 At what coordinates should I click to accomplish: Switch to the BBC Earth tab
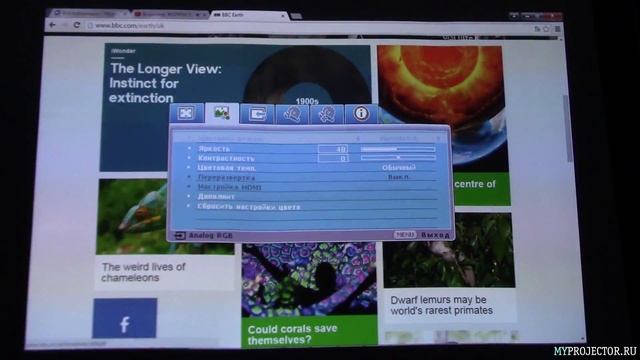(249, 15)
